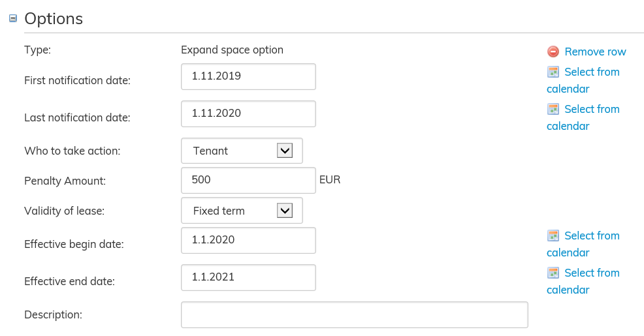Viewport: 644px width, 336px height.
Task: Click the Effective end date field
Action: 248,277
